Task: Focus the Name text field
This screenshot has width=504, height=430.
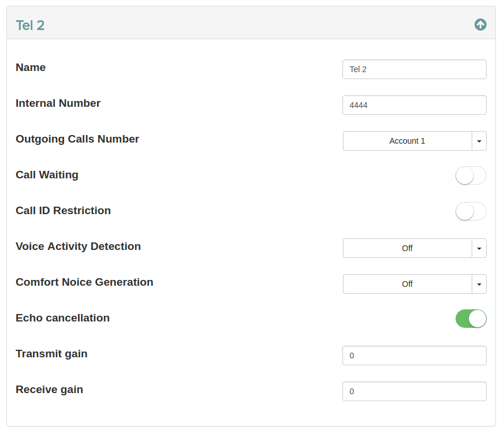Action: (x=414, y=69)
